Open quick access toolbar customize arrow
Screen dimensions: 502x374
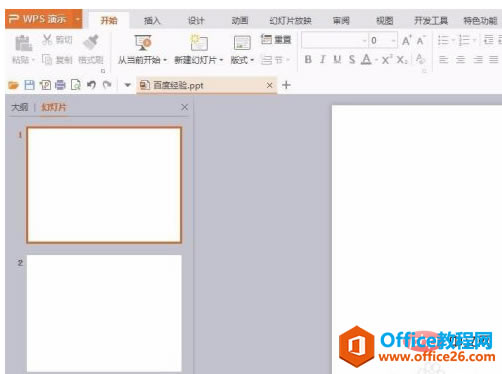127,85
